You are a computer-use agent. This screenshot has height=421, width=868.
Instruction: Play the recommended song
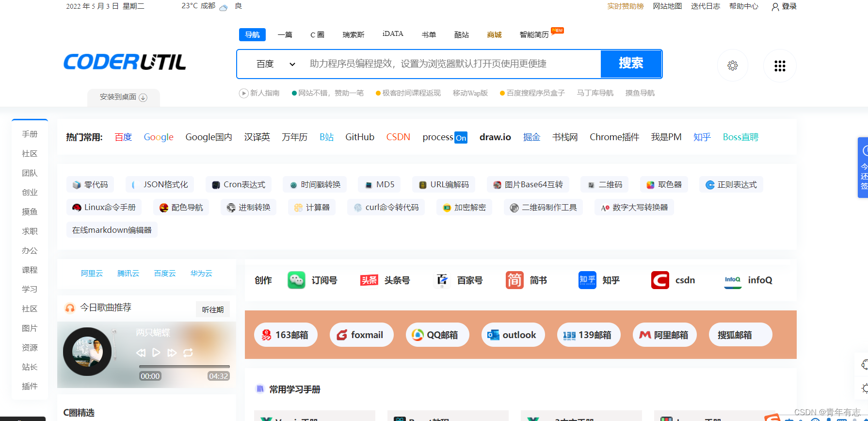click(156, 353)
